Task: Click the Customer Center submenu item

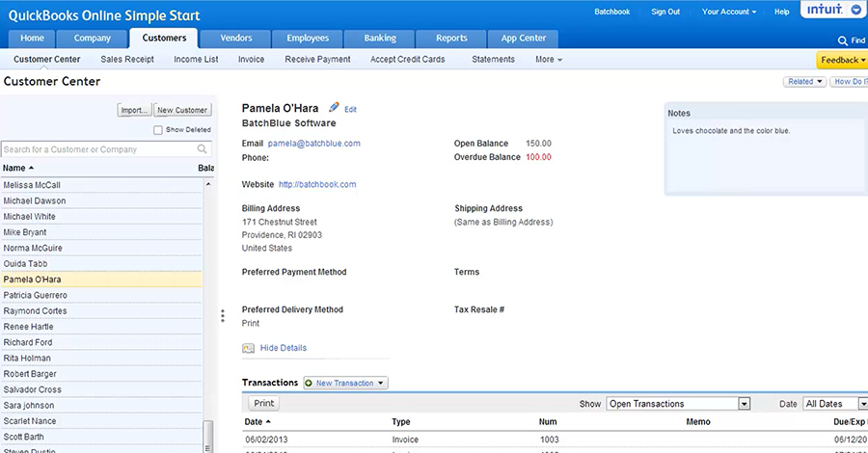Action: (x=47, y=59)
